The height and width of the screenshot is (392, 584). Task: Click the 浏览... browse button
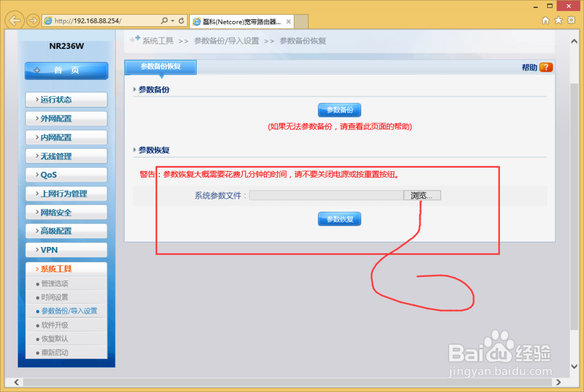422,195
